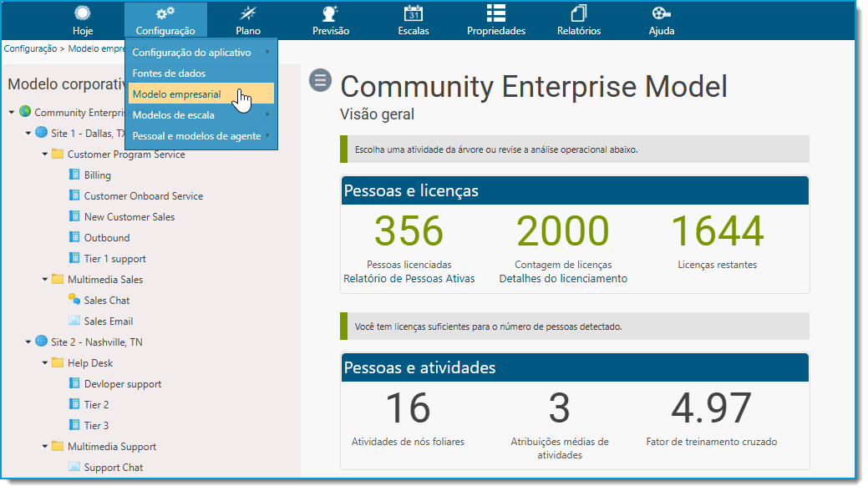Select Sales Email in tree
The height and width of the screenshot is (491, 868).
109,321
